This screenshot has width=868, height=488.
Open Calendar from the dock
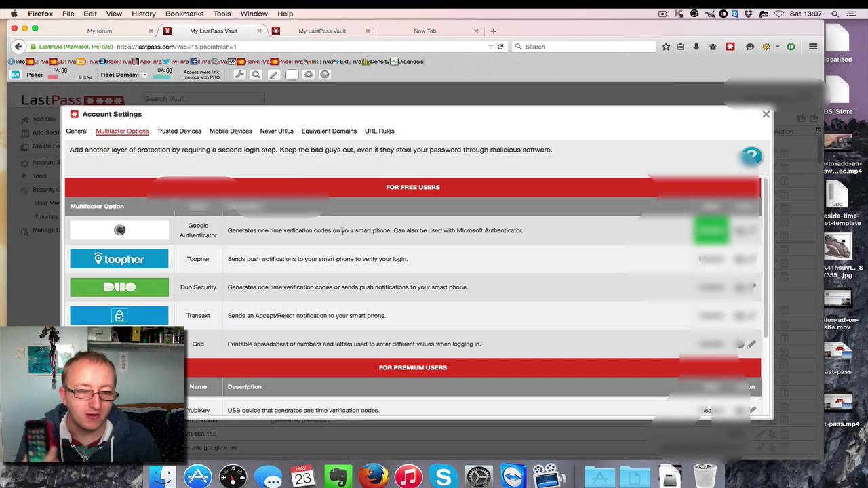click(302, 476)
